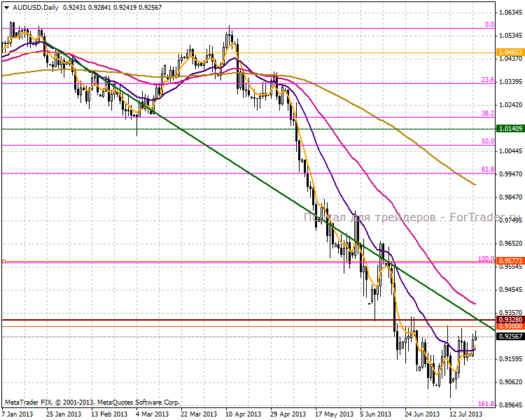This screenshot has height=420, width=525.
Task: Click the 0.98470 price scale value
Action: 510,197
